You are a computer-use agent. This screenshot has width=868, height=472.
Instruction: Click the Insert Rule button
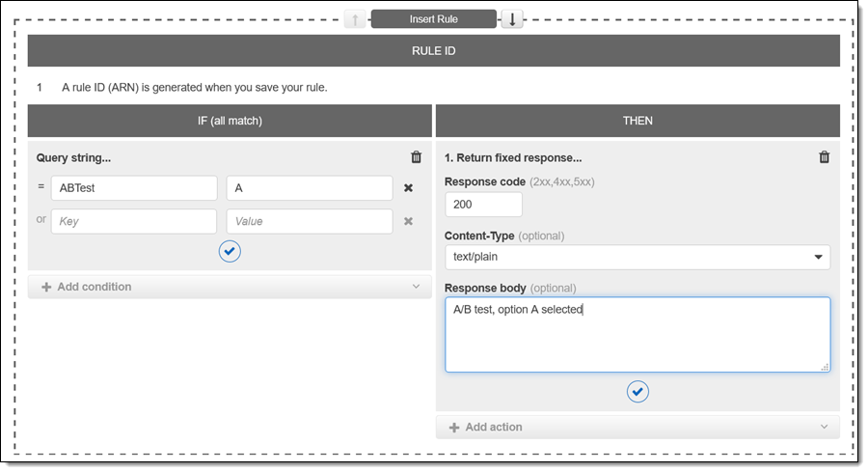tap(433, 19)
